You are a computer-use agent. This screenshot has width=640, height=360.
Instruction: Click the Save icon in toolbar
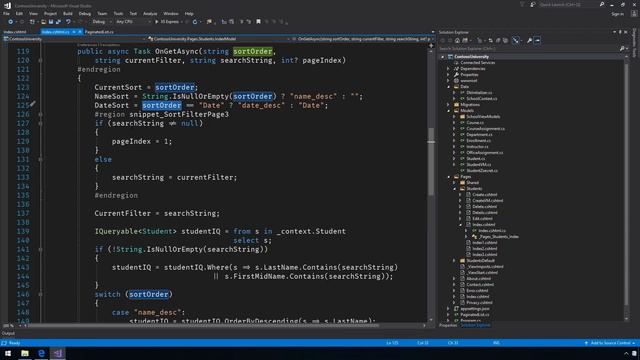(x=51, y=22)
